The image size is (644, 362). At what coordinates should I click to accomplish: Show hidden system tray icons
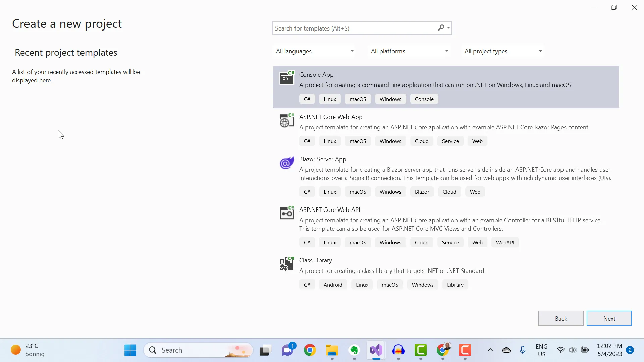(490, 350)
